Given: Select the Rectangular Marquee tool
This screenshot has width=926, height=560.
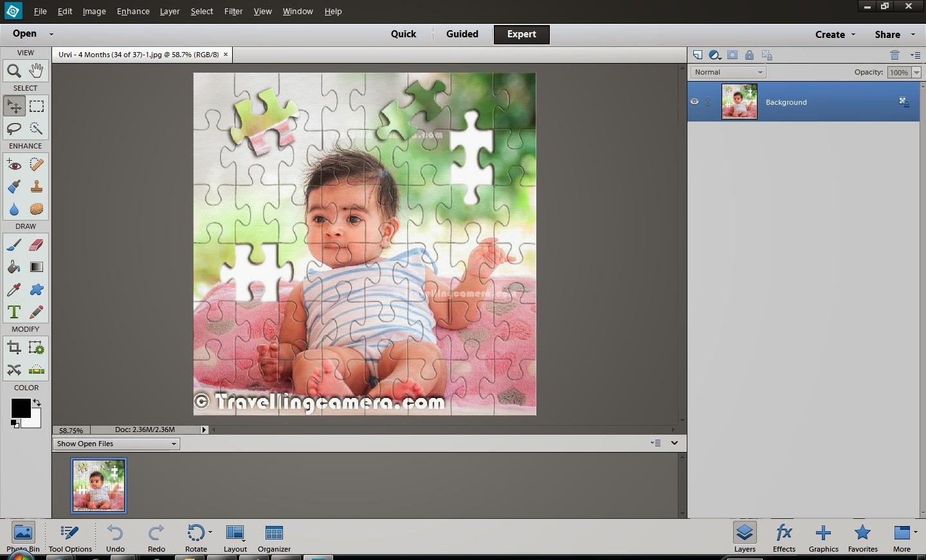Looking at the screenshot, I should coord(37,106).
